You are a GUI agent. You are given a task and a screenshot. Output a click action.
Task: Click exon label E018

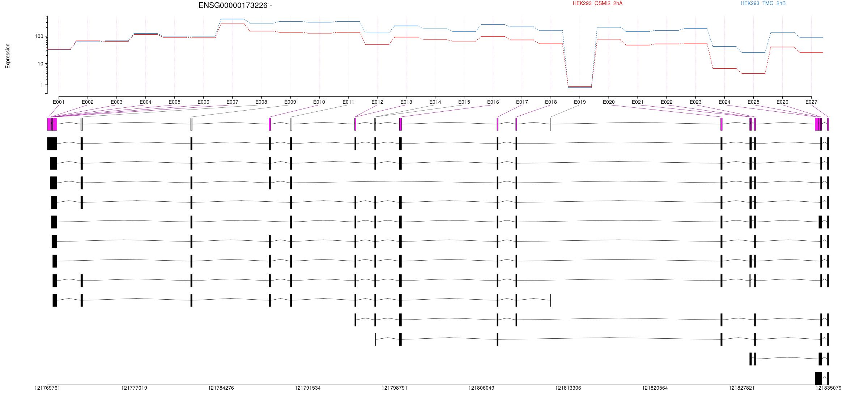(551, 102)
